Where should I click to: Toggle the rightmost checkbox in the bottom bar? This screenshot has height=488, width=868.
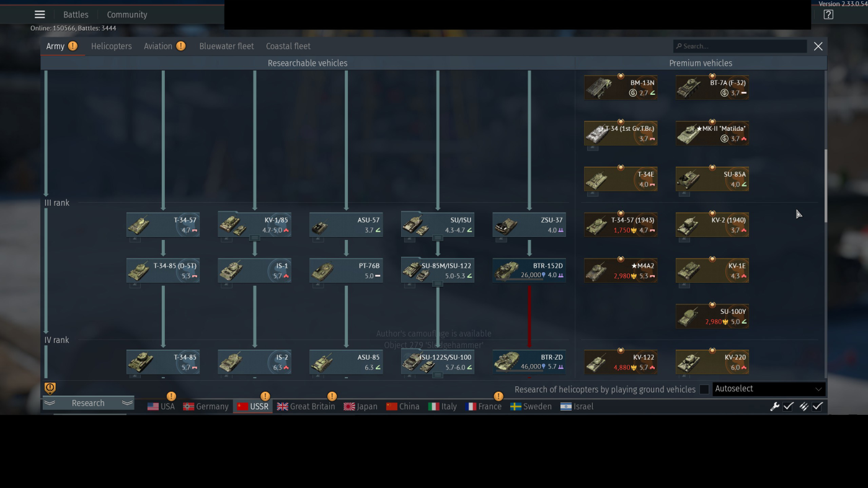pos(818,407)
